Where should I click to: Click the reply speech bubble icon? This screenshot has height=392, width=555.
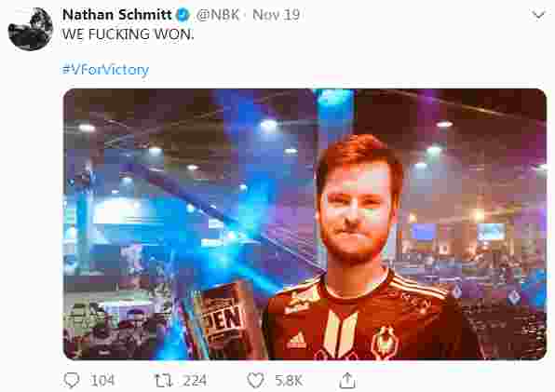pyautogui.click(x=72, y=381)
